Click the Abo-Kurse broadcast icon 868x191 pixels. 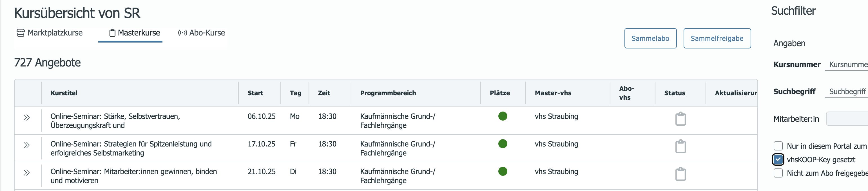tap(182, 33)
